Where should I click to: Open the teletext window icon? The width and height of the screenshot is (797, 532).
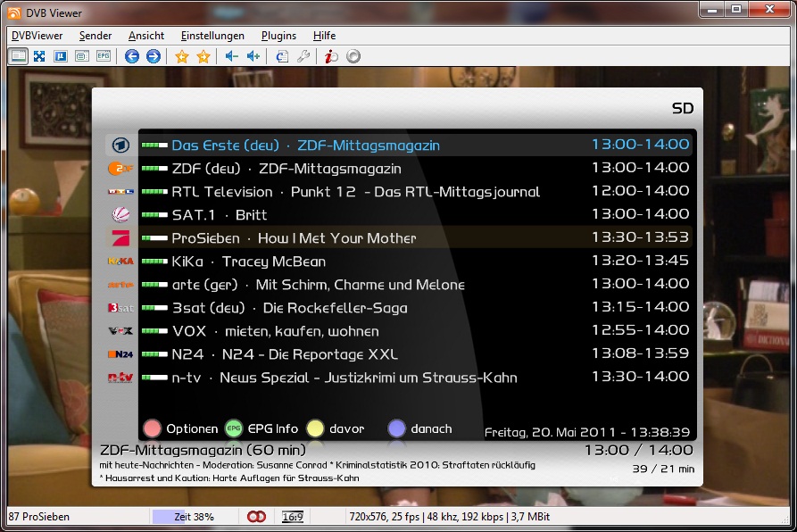click(x=61, y=56)
